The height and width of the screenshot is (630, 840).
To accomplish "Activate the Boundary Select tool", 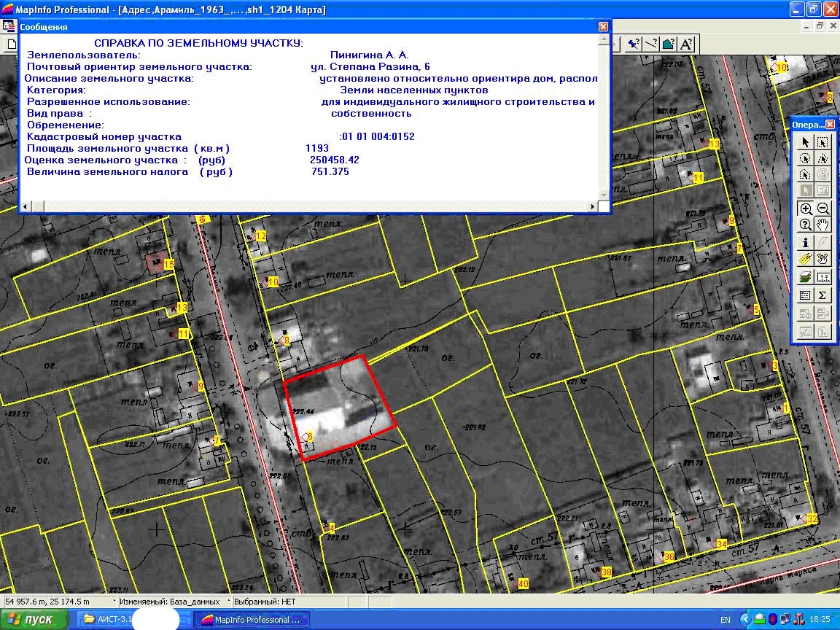I will 805,174.
